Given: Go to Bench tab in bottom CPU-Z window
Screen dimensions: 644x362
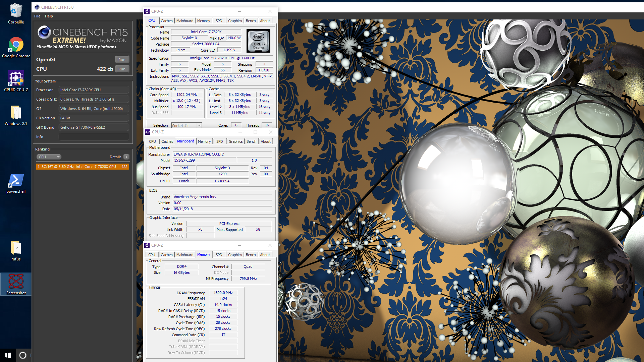Looking at the screenshot, I should [x=251, y=255].
